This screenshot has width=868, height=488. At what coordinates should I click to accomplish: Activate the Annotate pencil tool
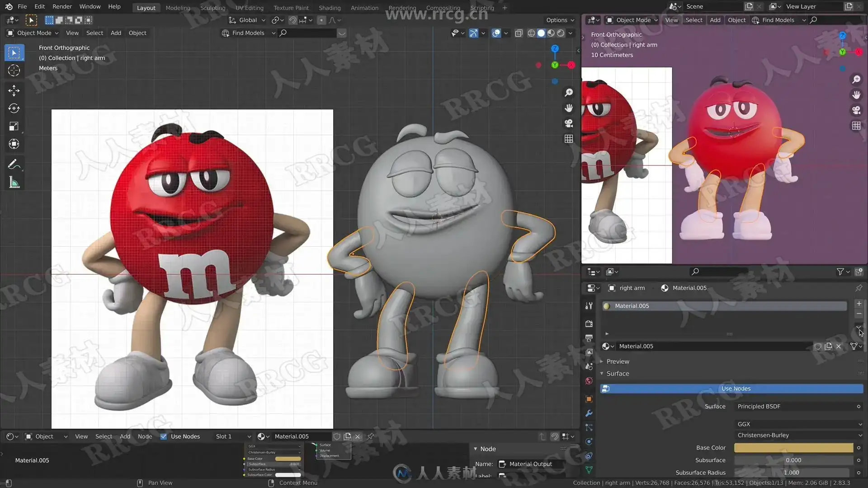pyautogui.click(x=14, y=164)
